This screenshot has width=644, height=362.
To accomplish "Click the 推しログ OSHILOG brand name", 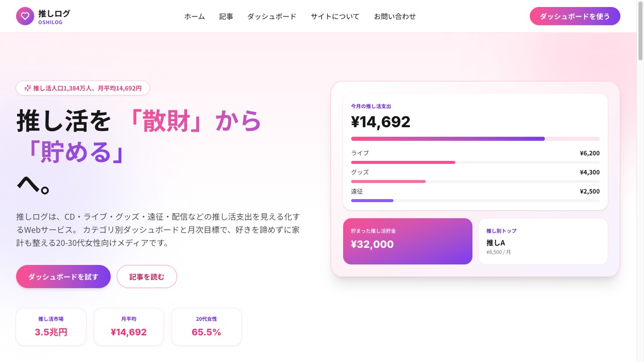I will click(x=54, y=16).
